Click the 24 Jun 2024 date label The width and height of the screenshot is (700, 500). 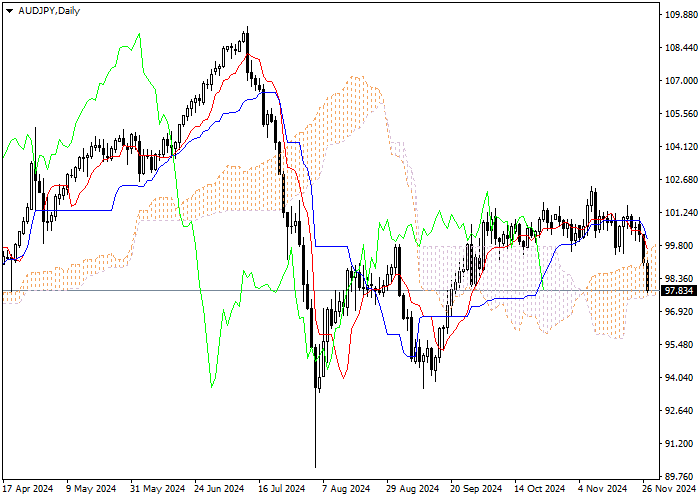click(x=219, y=489)
